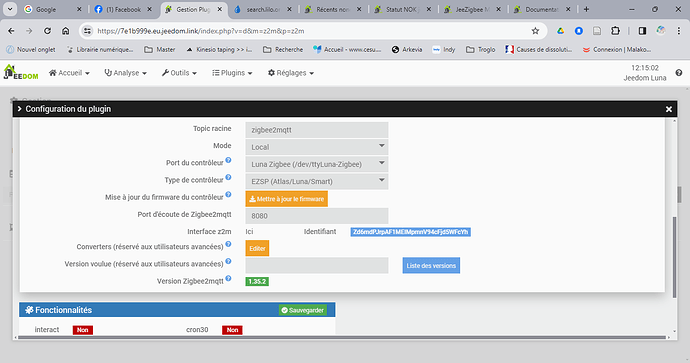Switch to the search.lilo tab
The height and width of the screenshot is (363, 690).
pyautogui.click(x=263, y=9)
